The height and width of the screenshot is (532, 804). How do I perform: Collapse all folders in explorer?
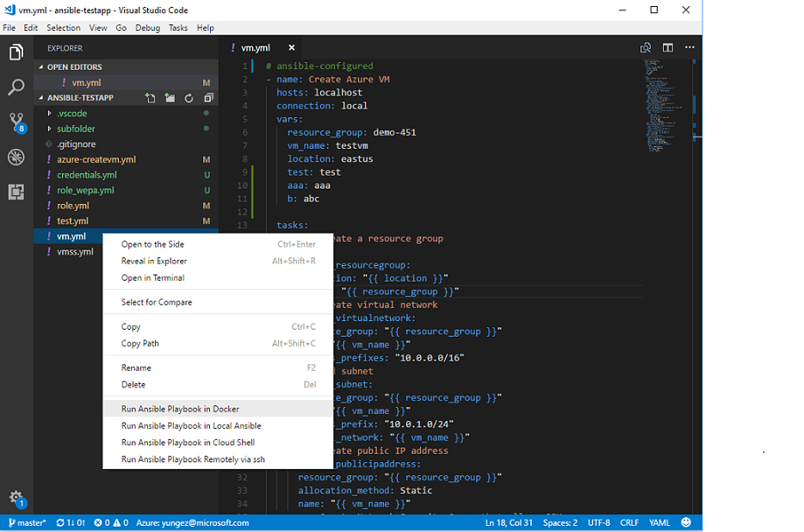point(208,98)
